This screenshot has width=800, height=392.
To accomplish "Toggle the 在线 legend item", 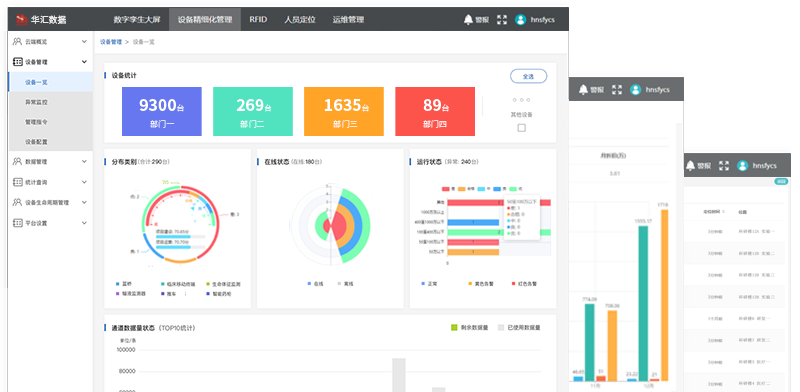I will tap(315, 283).
